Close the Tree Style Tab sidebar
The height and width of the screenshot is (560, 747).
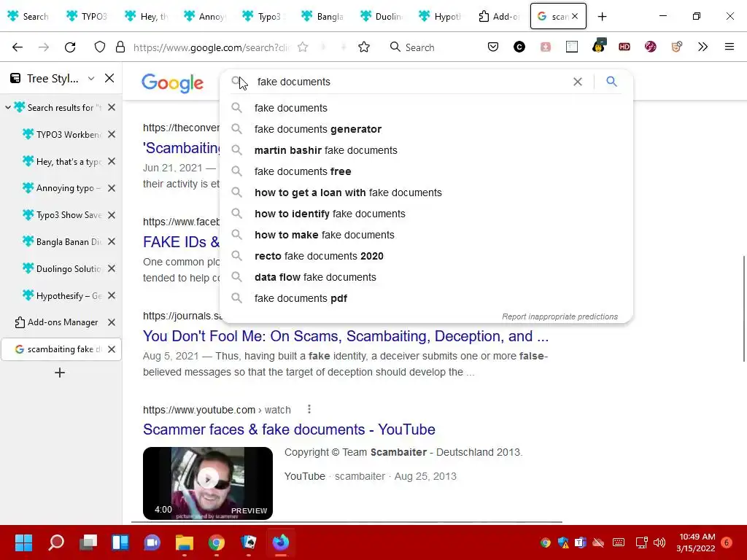109,78
